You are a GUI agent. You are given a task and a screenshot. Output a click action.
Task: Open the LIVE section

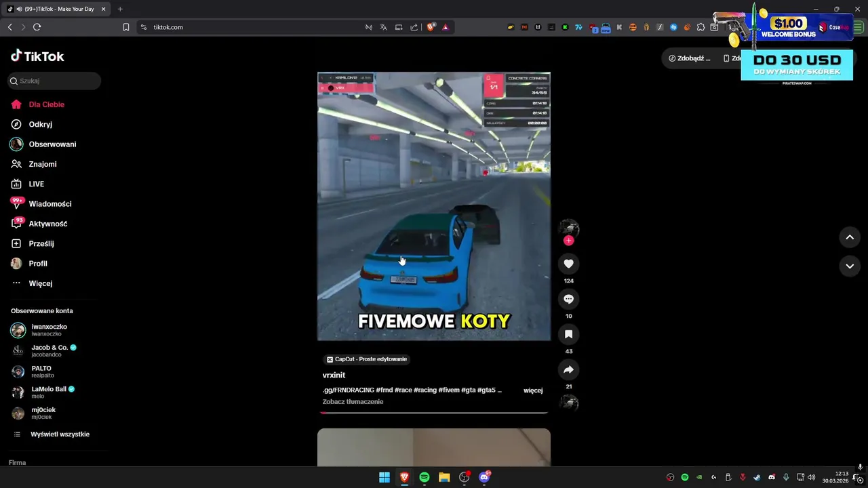(28, 184)
